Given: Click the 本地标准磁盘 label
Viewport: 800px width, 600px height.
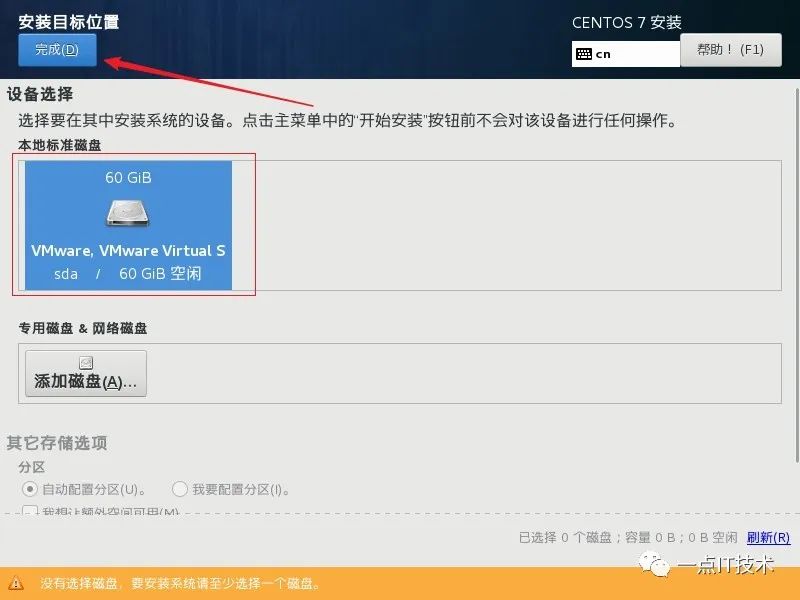Looking at the screenshot, I should tap(60, 145).
